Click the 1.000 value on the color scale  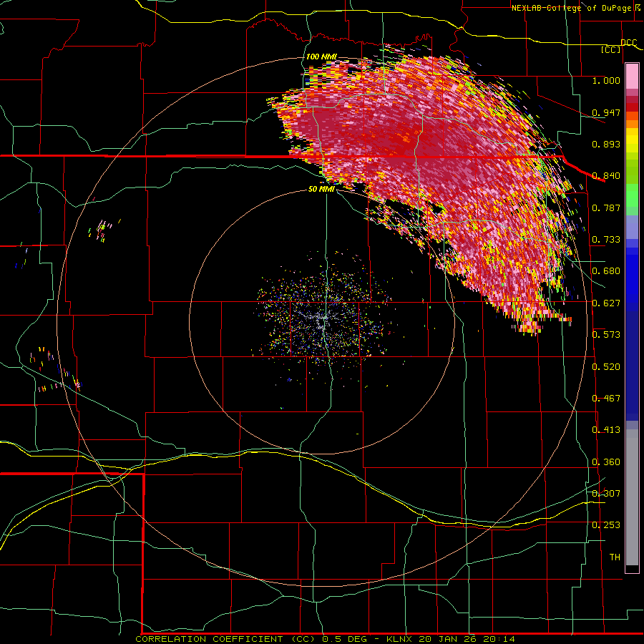(606, 80)
